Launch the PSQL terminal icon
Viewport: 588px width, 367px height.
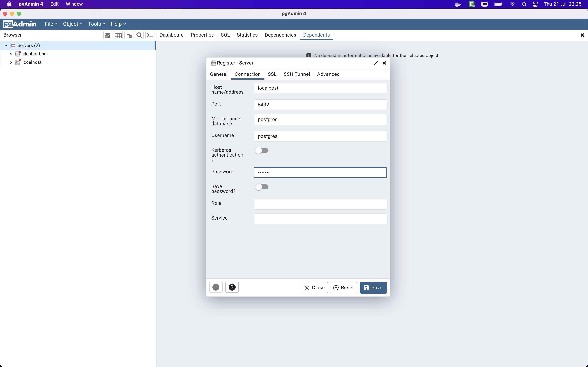(x=150, y=35)
